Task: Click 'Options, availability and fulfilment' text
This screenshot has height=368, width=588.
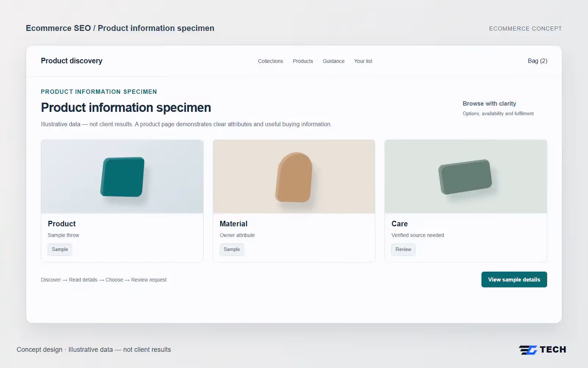Action: coord(498,114)
